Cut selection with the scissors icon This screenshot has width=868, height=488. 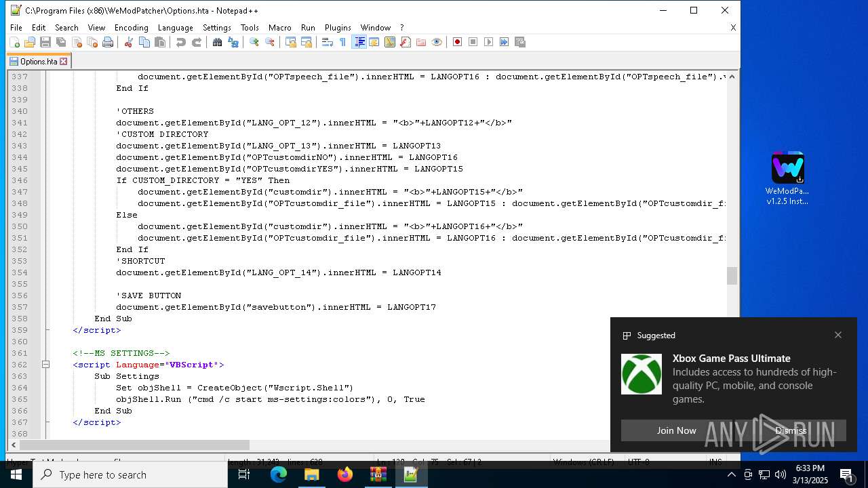[x=128, y=42]
